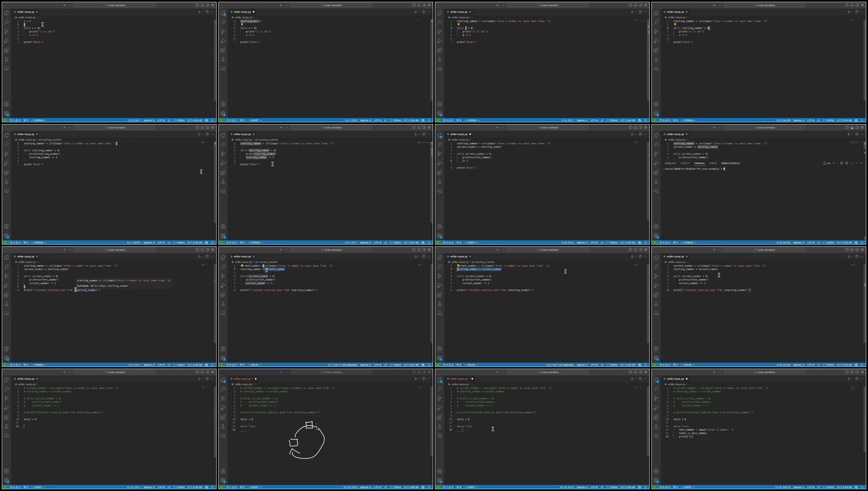Screen dimensions: 868x491
Task: Open run dropdown arrow in window with terminal panel
Action: 852,134
